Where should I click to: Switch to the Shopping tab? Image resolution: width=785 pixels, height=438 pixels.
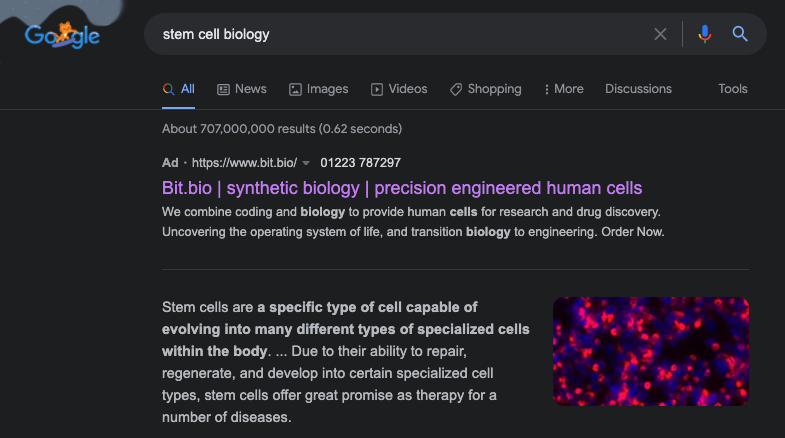(486, 89)
